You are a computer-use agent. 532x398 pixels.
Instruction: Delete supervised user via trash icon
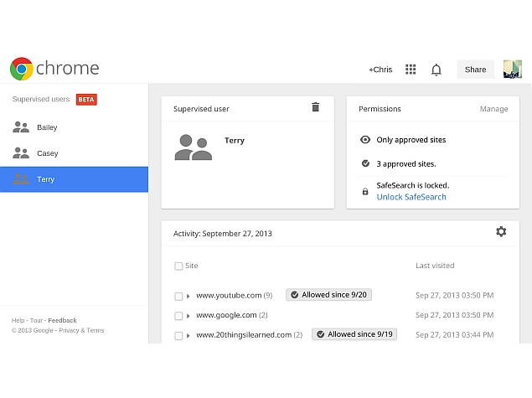click(316, 107)
